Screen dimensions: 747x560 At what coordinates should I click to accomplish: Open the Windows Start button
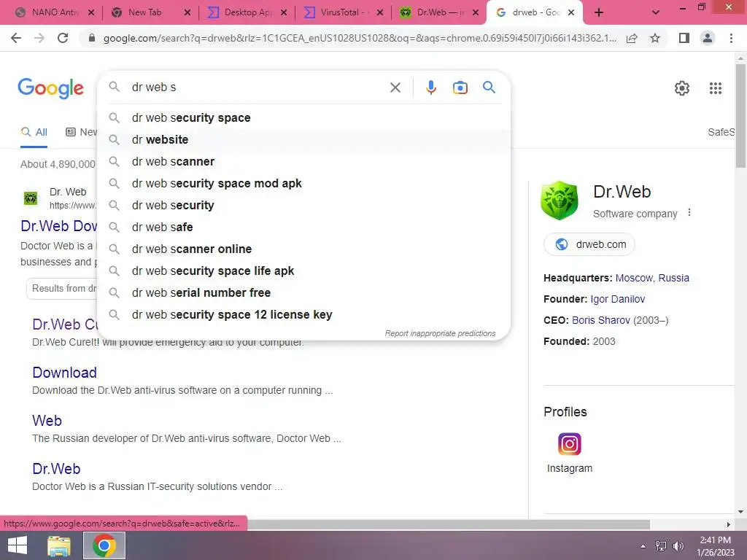click(18, 545)
